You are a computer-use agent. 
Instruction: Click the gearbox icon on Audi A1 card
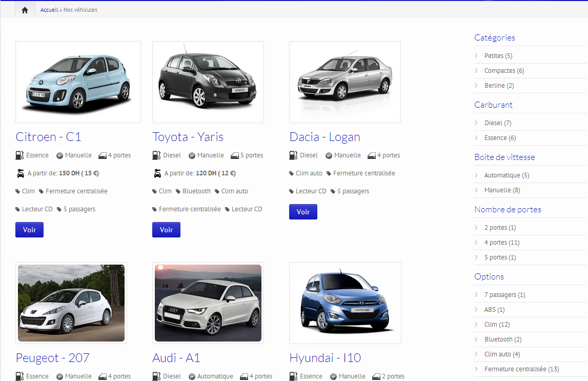tap(192, 376)
